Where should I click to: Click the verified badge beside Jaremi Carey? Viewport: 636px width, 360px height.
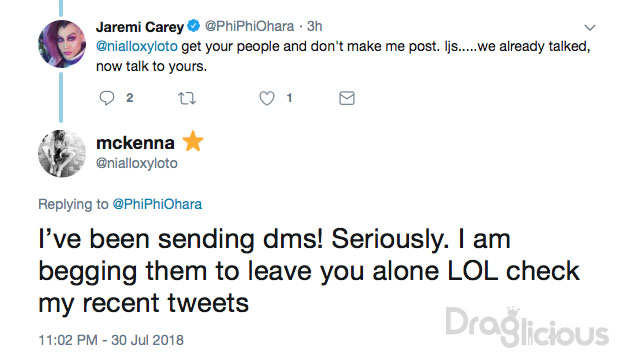pos(194,26)
